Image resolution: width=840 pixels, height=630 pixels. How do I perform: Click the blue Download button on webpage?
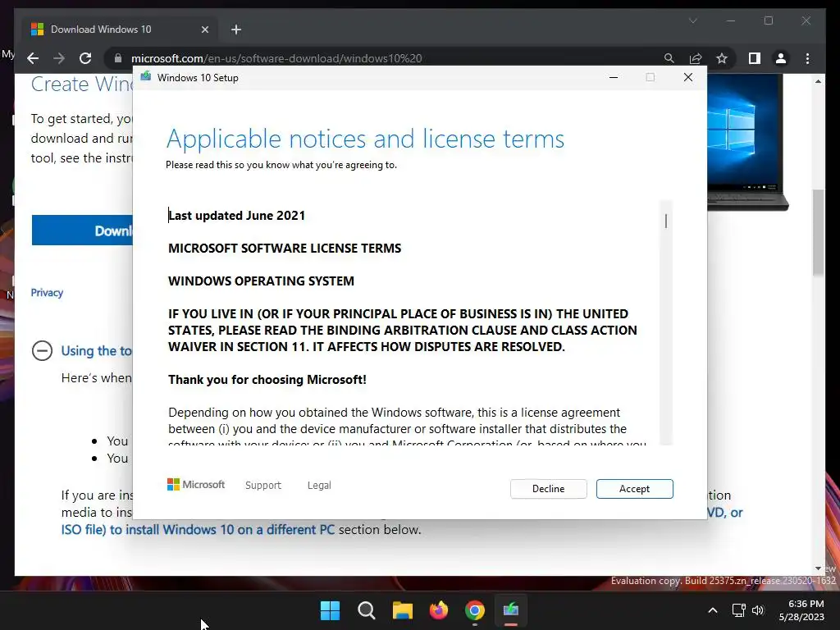pyautogui.click(x=83, y=231)
